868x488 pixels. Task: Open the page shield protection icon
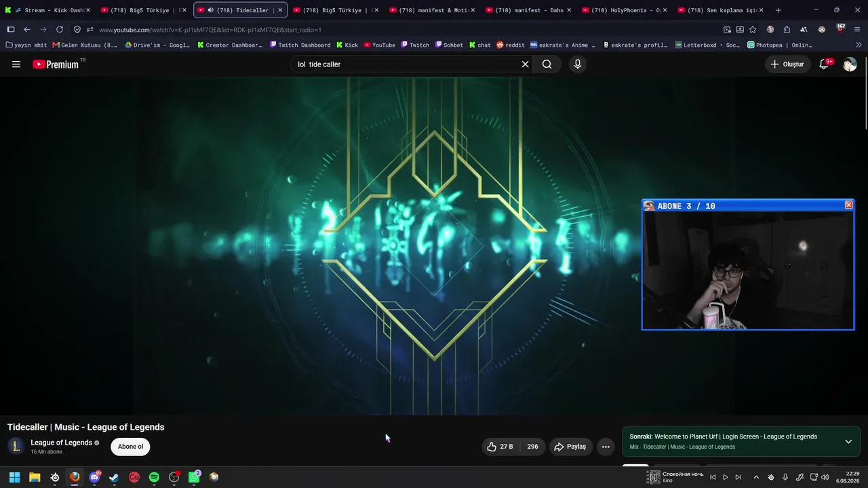click(77, 30)
